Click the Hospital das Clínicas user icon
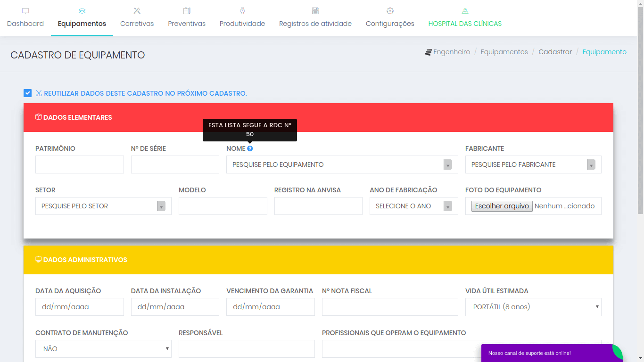The height and width of the screenshot is (362, 644). click(x=465, y=11)
